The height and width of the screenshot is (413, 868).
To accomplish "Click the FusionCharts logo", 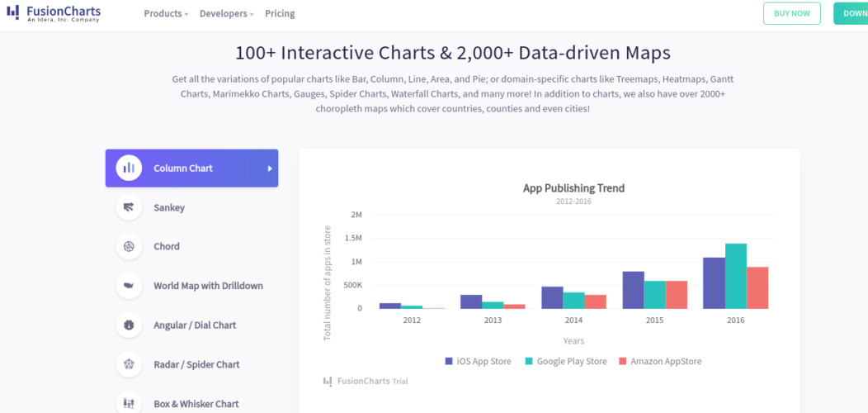I will point(54,12).
